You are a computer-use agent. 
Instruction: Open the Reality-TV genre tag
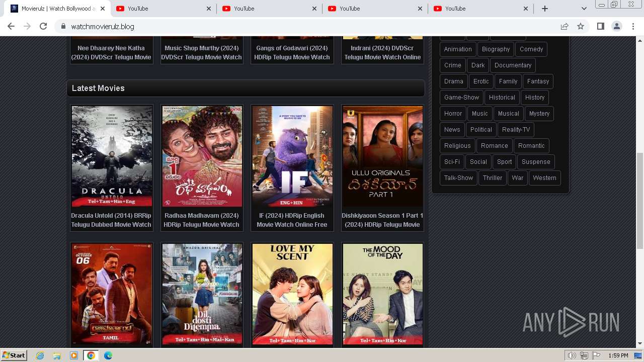point(516,130)
